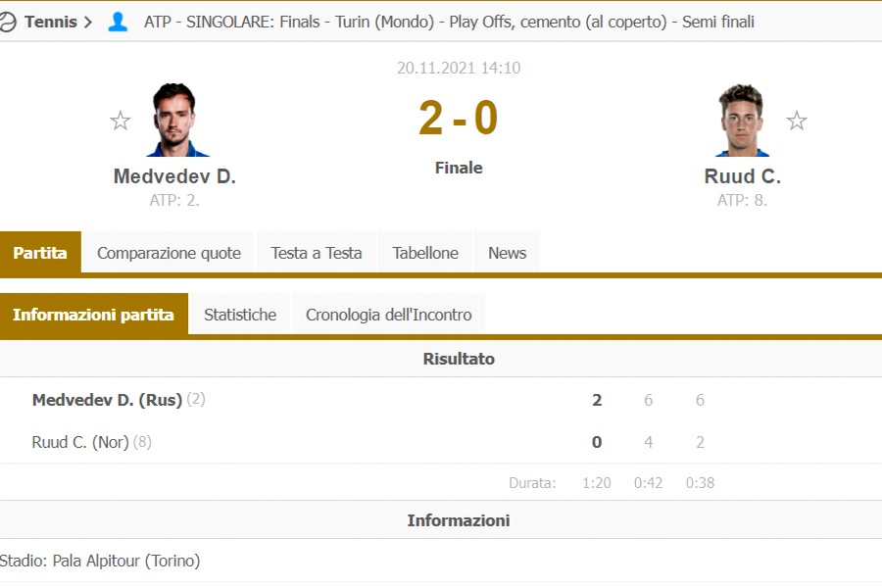The image size is (882, 588).
Task: Open Cronologia dell'Incontro sub-tab
Action: pos(388,315)
